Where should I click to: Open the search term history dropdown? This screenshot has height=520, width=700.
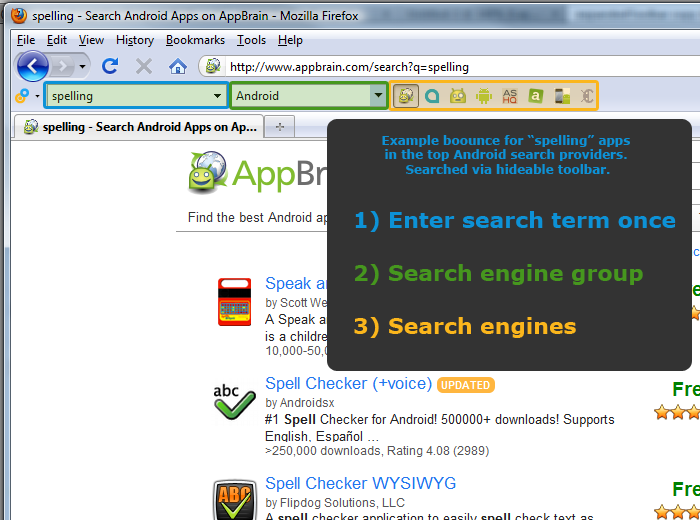217,96
